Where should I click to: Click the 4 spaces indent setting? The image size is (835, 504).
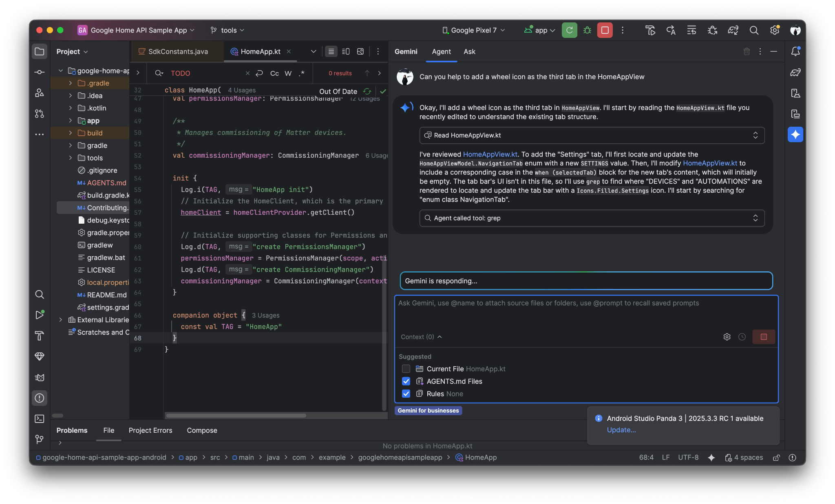point(744,458)
